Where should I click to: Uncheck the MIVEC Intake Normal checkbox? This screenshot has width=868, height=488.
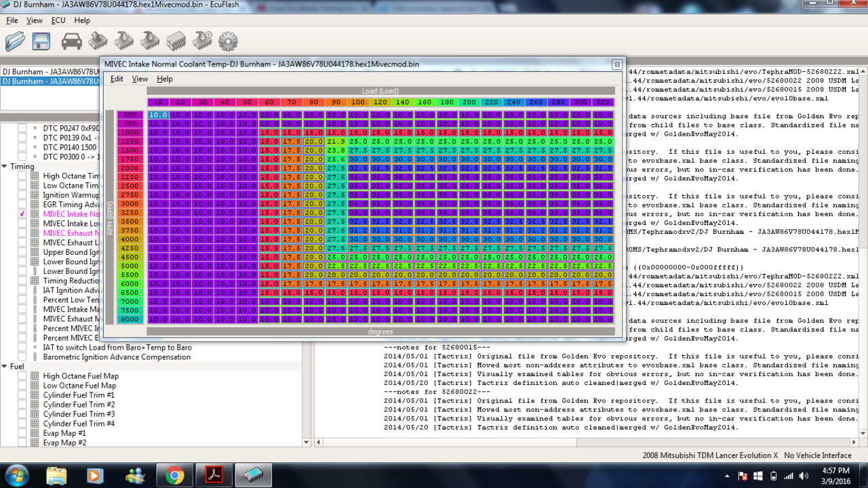(22, 214)
